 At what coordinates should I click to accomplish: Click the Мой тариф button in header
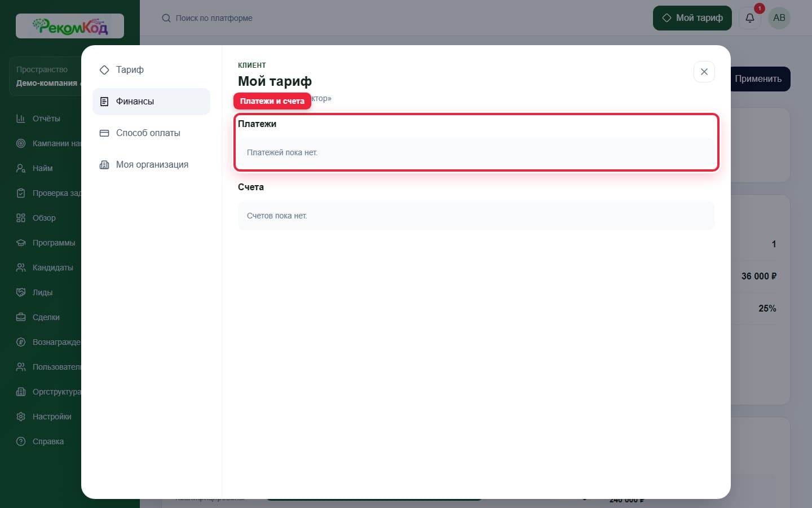692,18
